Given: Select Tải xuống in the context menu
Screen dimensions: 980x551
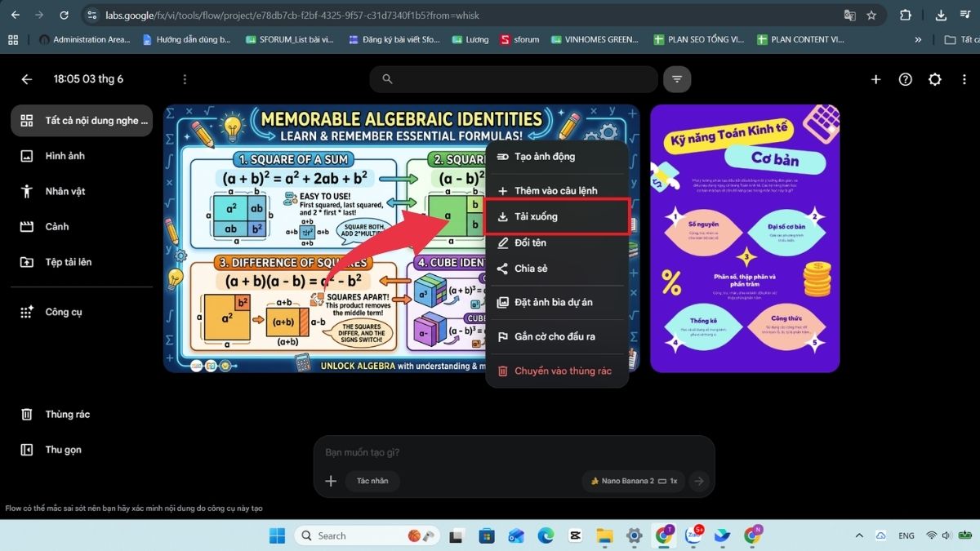Looking at the screenshot, I should click(x=557, y=217).
